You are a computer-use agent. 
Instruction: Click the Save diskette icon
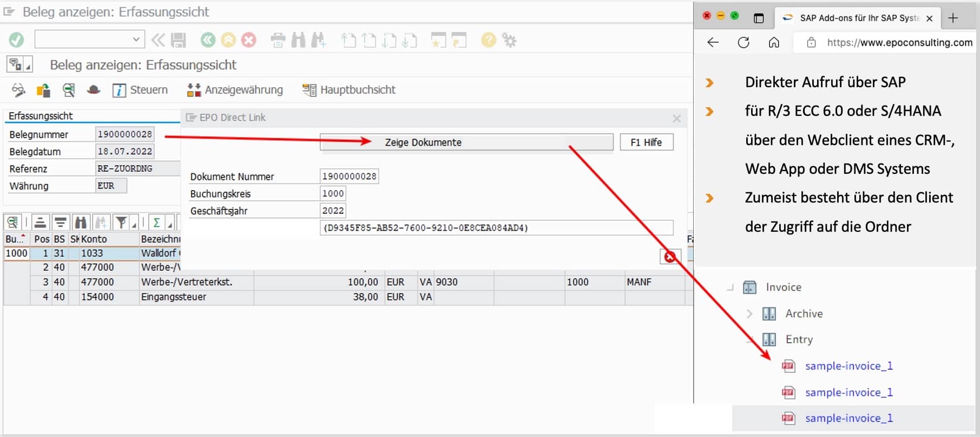point(179,40)
